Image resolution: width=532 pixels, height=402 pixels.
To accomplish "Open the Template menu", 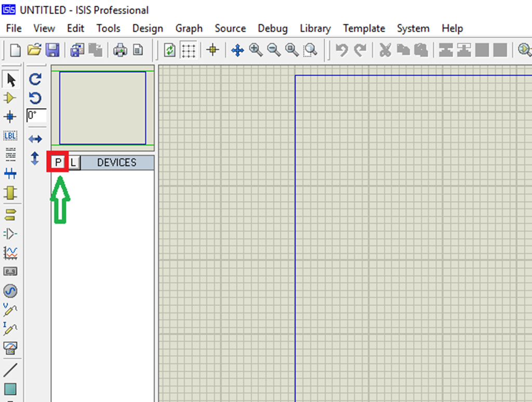I will click(x=364, y=29).
